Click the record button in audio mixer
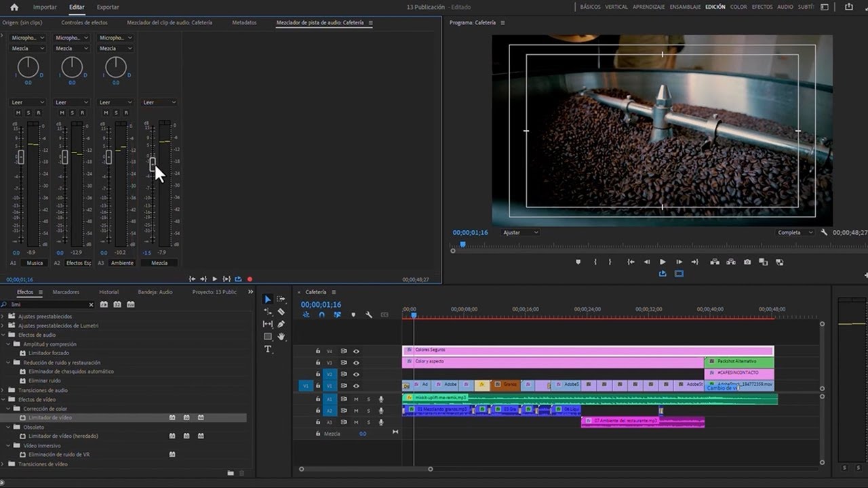The height and width of the screenshot is (488, 868). (250, 279)
